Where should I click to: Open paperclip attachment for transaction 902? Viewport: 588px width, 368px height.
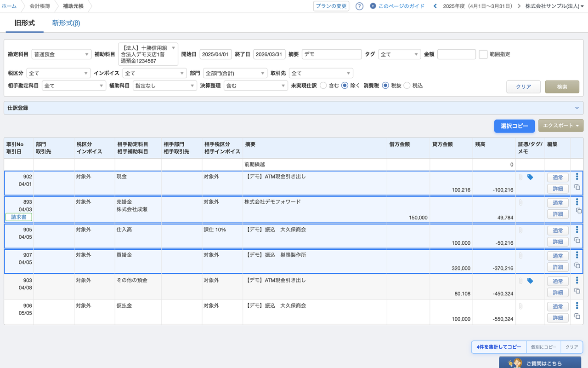pyautogui.click(x=520, y=177)
